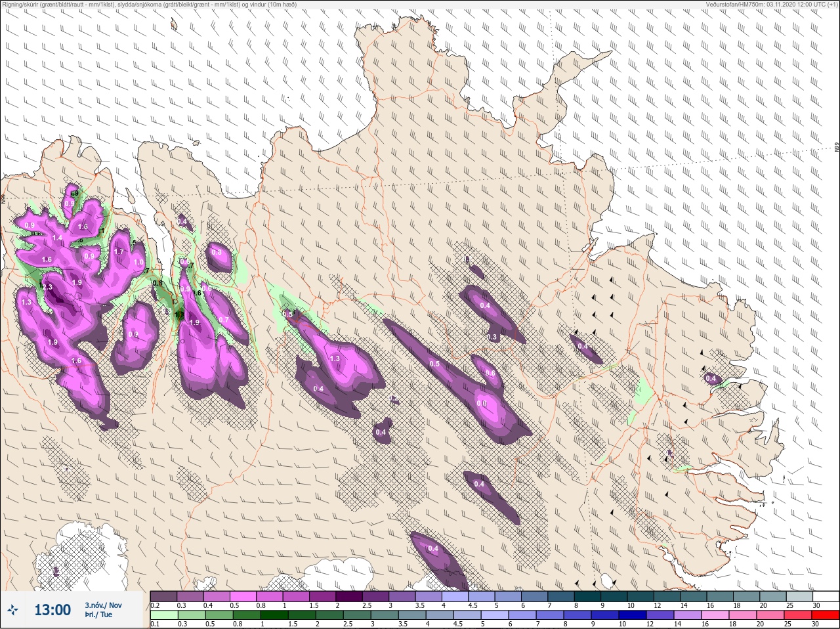The width and height of the screenshot is (840, 629).
Task: Pick the red 30 swatch in lower rain scale
Action: 826,615
